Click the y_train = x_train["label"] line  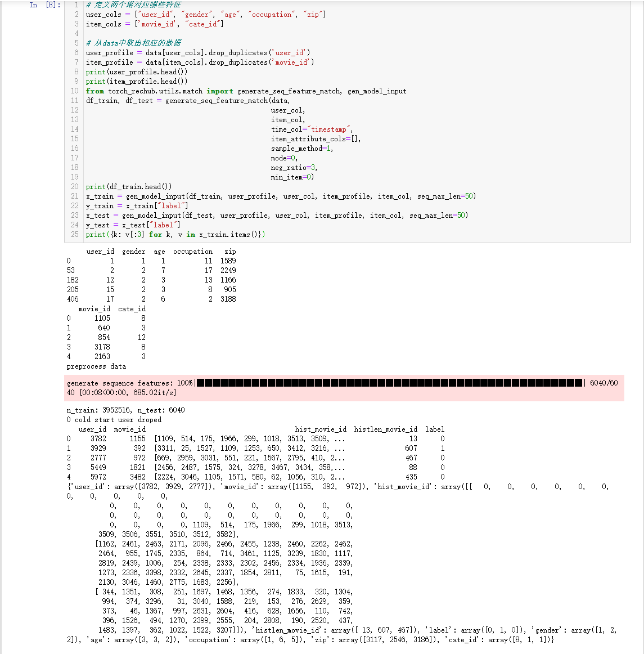click(137, 206)
